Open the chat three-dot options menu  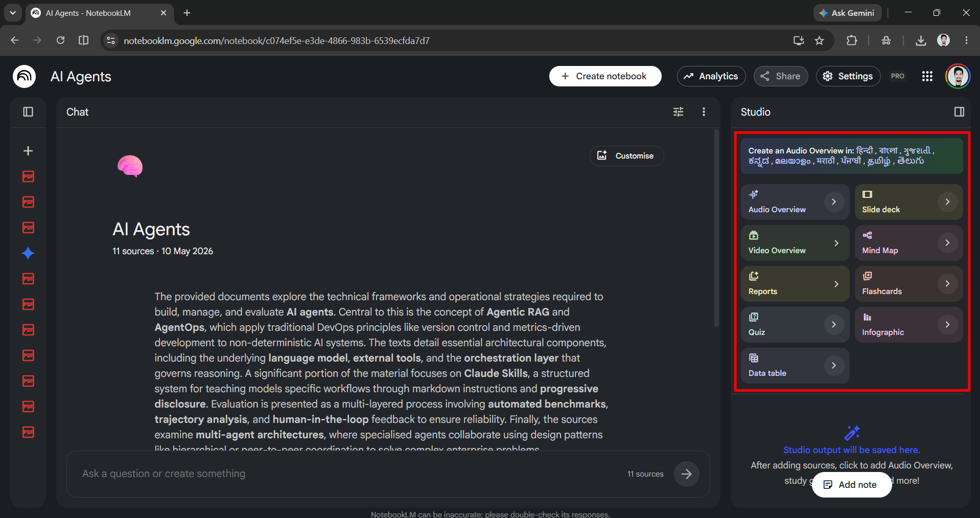coord(704,111)
